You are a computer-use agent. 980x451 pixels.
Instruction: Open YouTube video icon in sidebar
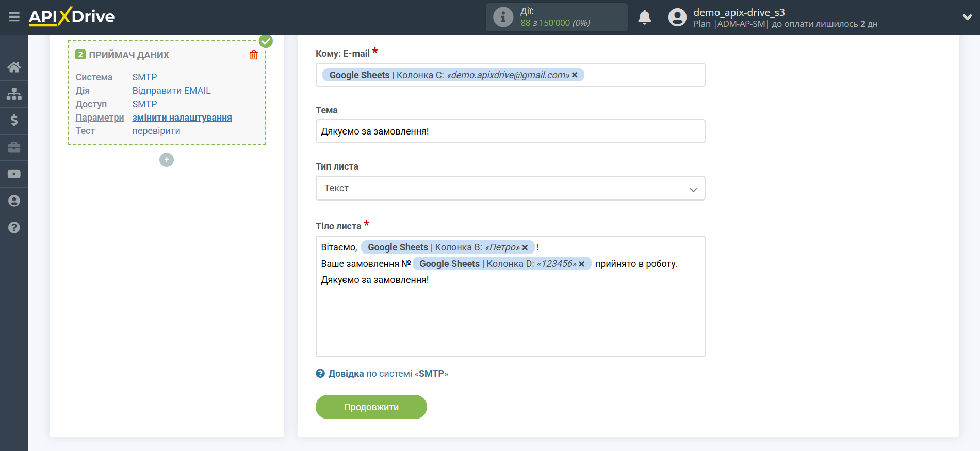14,174
